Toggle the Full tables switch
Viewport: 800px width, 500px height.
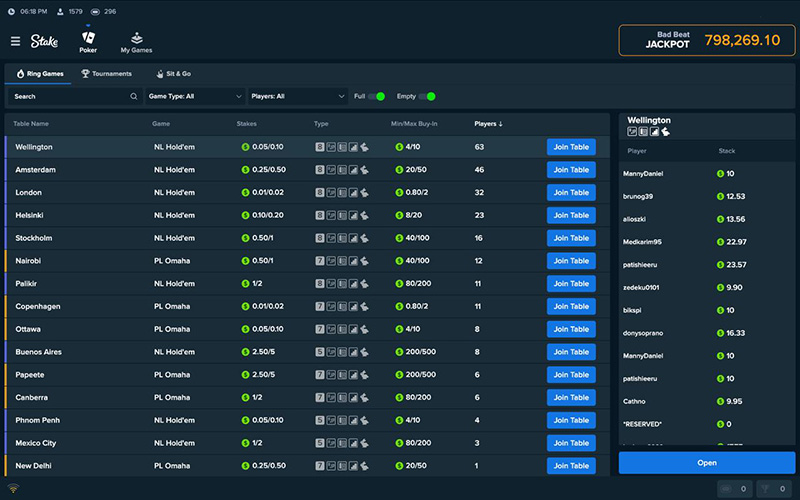376,96
